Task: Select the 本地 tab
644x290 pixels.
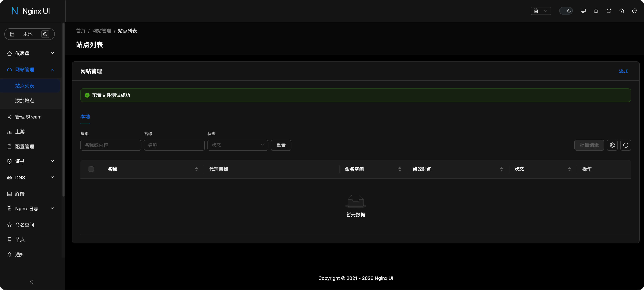Action: tap(85, 117)
